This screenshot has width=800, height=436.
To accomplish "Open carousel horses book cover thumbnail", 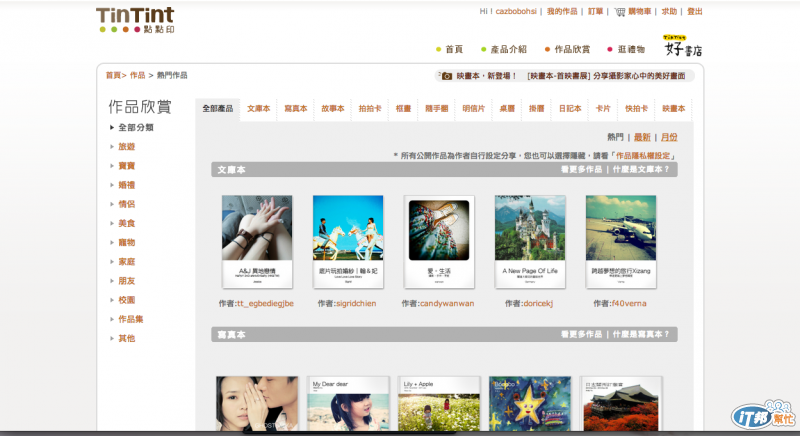I will pos(348,242).
